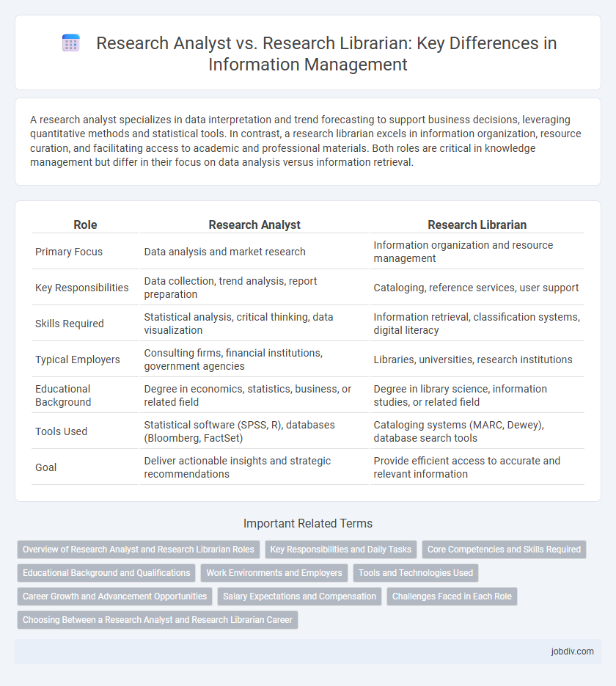Click the 'Important Related Terms' heading
Image resolution: width=616 pixels, height=686 pixels.
[308, 523]
